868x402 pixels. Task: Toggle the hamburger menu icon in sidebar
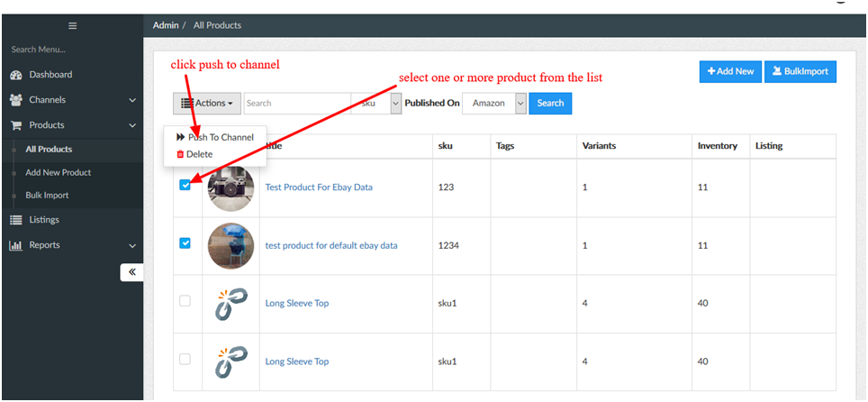point(73,25)
